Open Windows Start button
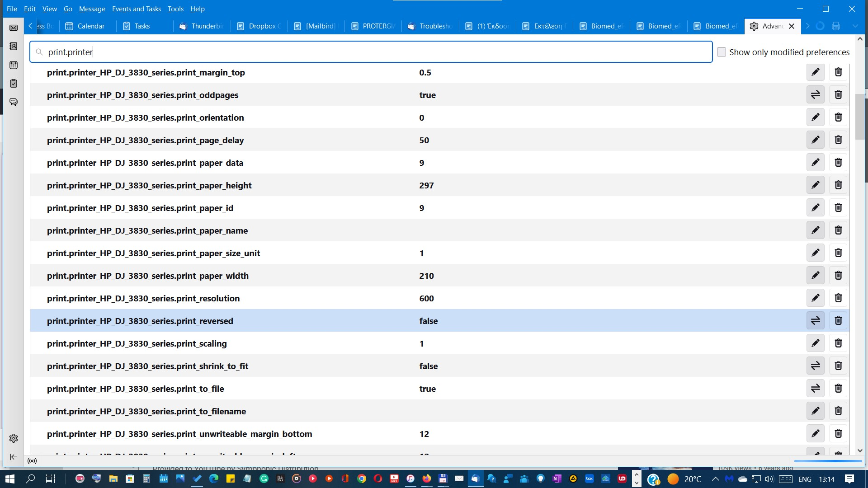Screen dimensions: 868x488 click(x=10, y=479)
